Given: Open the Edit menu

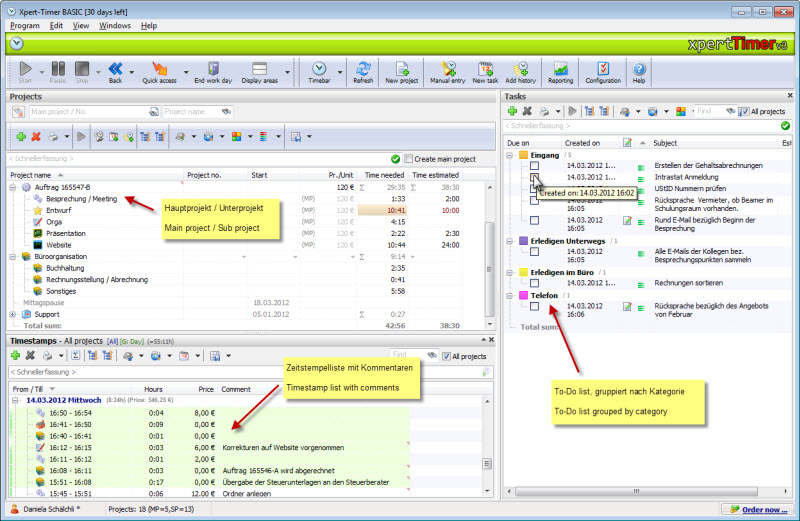Looking at the screenshot, I should [x=56, y=26].
